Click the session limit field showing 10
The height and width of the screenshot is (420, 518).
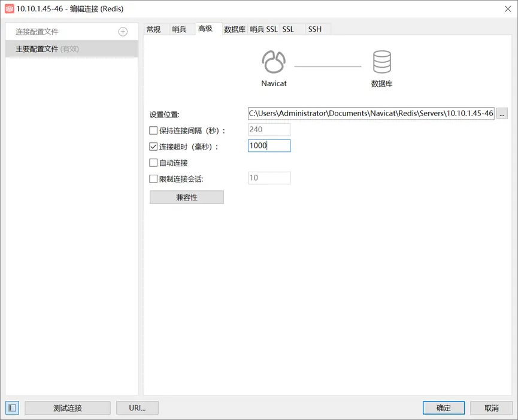(269, 178)
